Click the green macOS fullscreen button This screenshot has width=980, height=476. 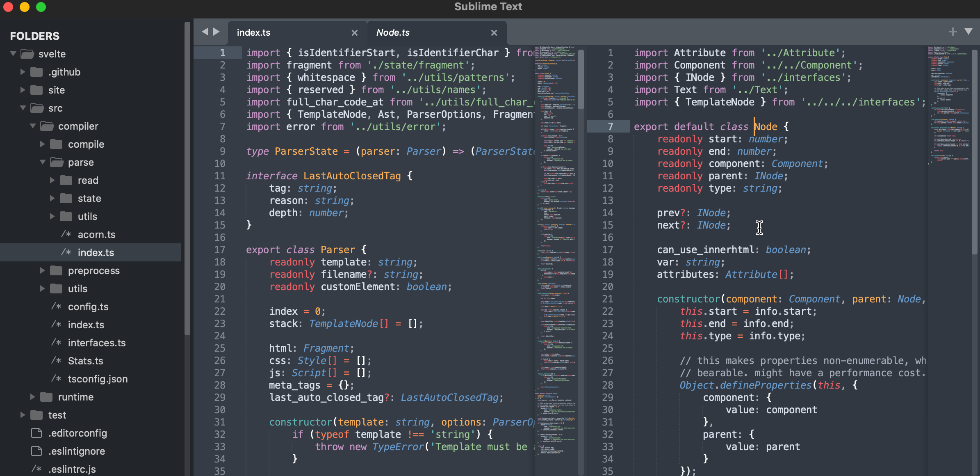click(41, 7)
